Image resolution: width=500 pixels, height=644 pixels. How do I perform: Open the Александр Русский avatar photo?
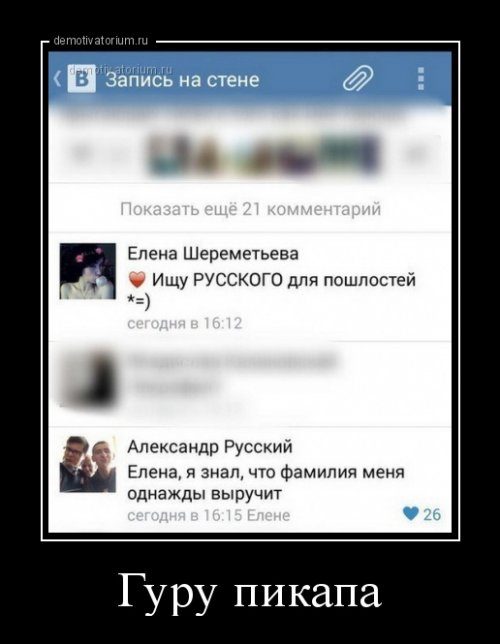88,464
